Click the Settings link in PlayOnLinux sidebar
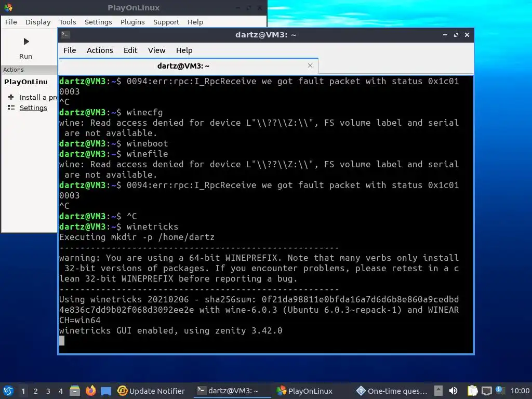Image resolution: width=532 pixels, height=399 pixels. pos(33,108)
